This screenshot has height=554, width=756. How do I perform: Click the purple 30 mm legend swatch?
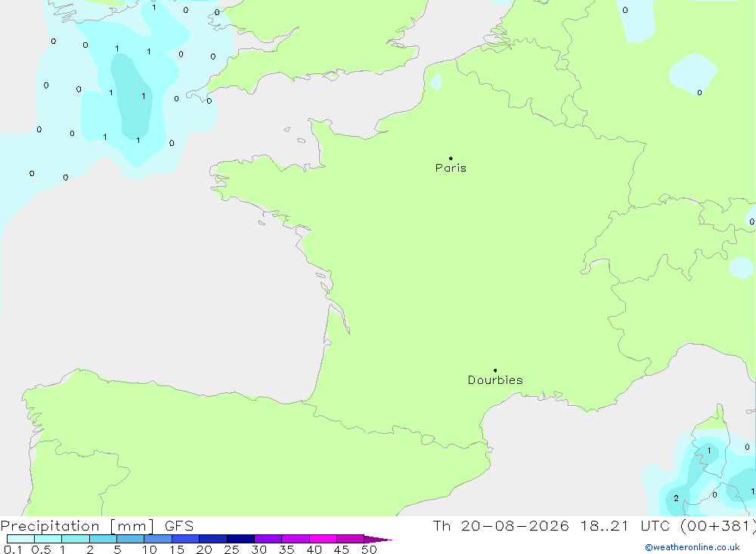pos(268,539)
